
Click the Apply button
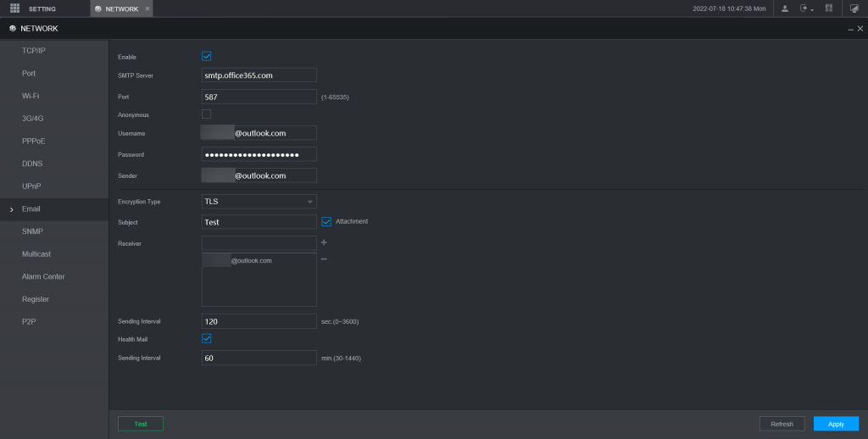click(x=835, y=424)
